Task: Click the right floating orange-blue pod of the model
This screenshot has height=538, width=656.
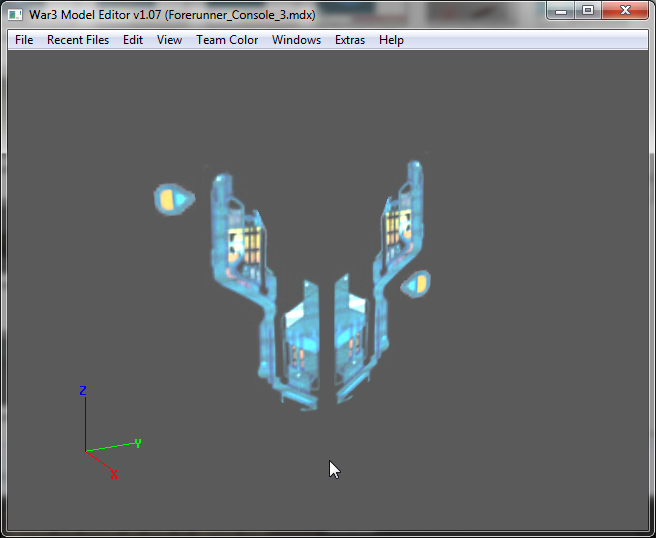Action: click(416, 284)
